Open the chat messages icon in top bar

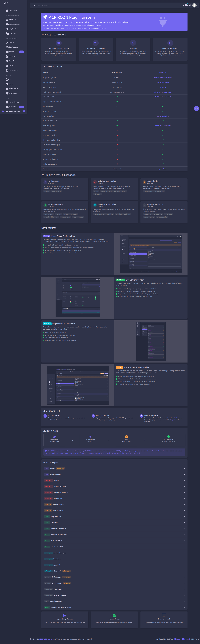coord(187,5)
